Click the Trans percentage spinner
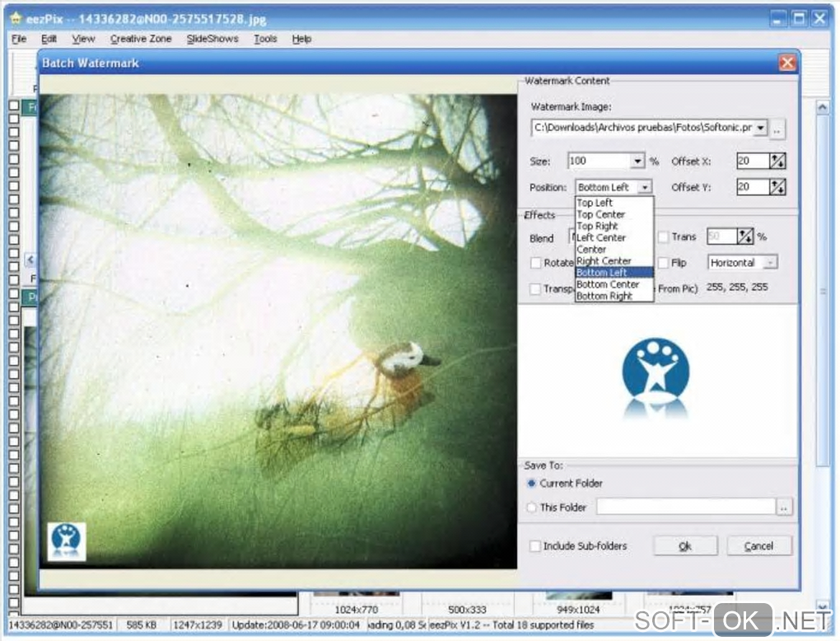Image resolution: width=840 pixels, height=641 pixels. 745,236
